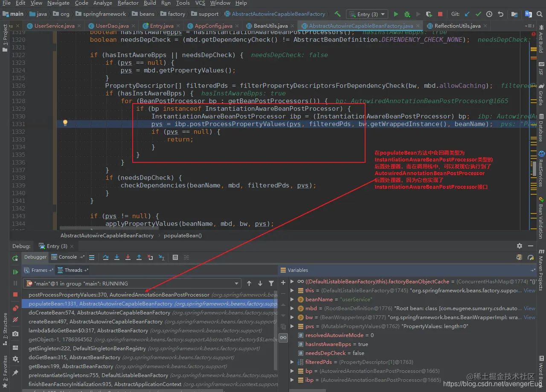Click the Step Over icon

pos(106,257)
